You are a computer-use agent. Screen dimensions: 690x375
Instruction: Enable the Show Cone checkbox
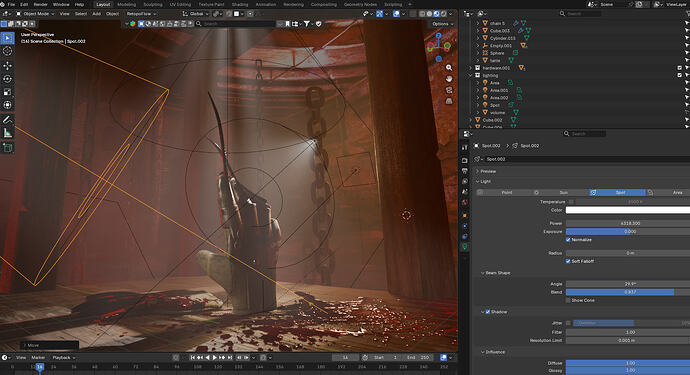click(568, 300)
